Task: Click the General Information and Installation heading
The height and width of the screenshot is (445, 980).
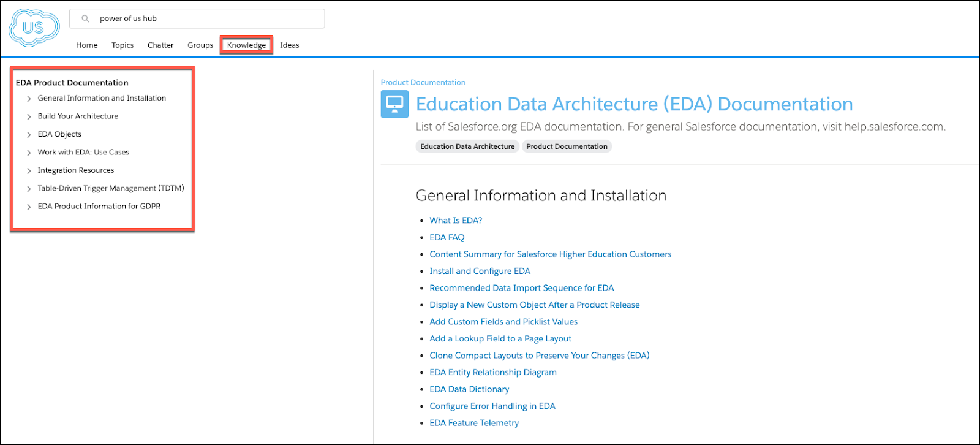Action: [541, 196]
